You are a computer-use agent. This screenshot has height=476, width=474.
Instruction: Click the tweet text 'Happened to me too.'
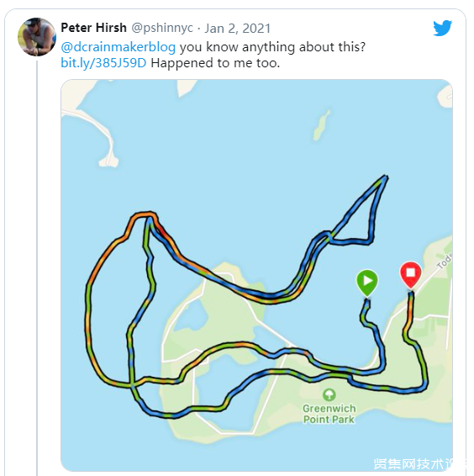tap(215, 63)
